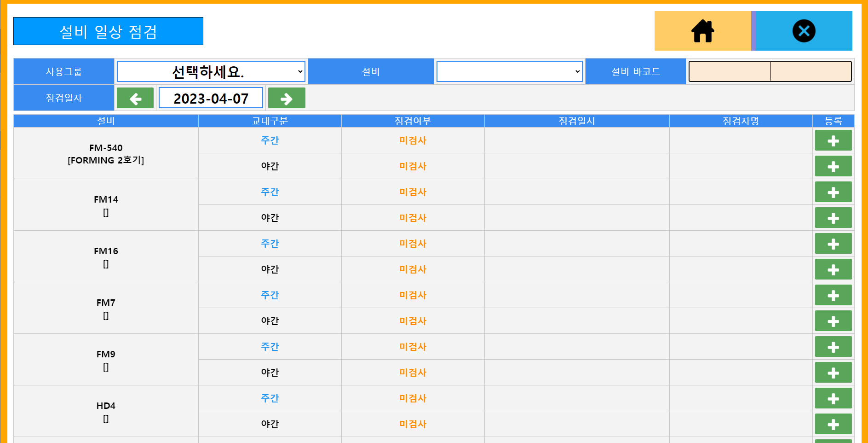Open the 사용그룹 dropdown showing 선택하세요.
The height and width of the screenshot is (443, 868).
[211, 71]
